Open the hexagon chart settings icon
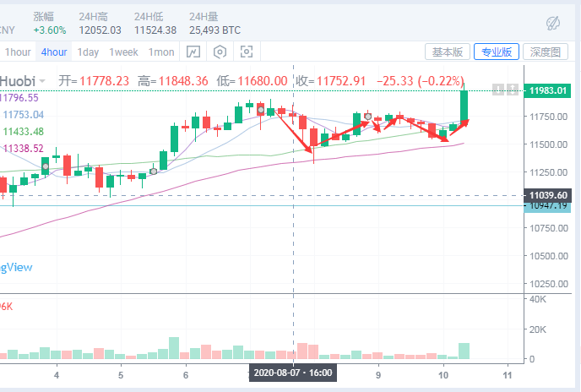Image resolution: width=581 pixels, height=392 pixels. coord(220,52)
